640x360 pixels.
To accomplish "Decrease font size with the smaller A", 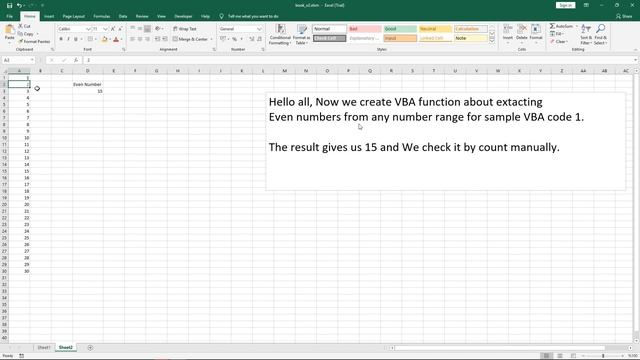I will pos(120,29).
